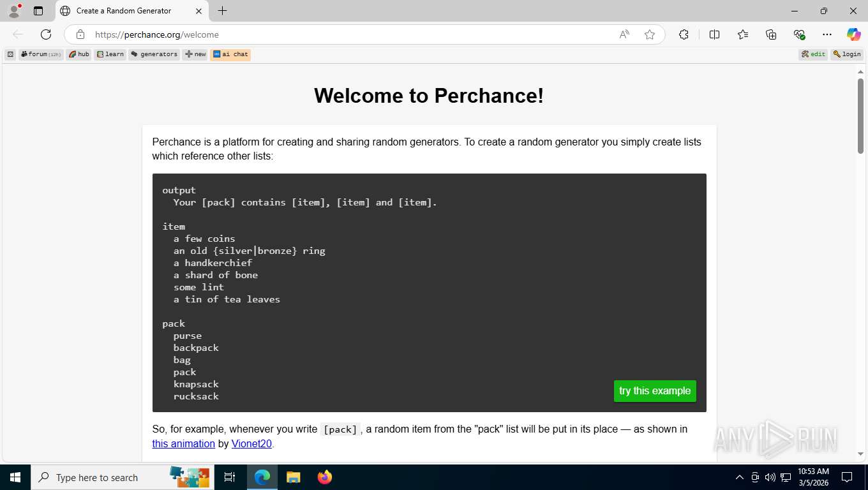Click the try this example button
This screenshot has width=868, height=490.
pos(655,391)
